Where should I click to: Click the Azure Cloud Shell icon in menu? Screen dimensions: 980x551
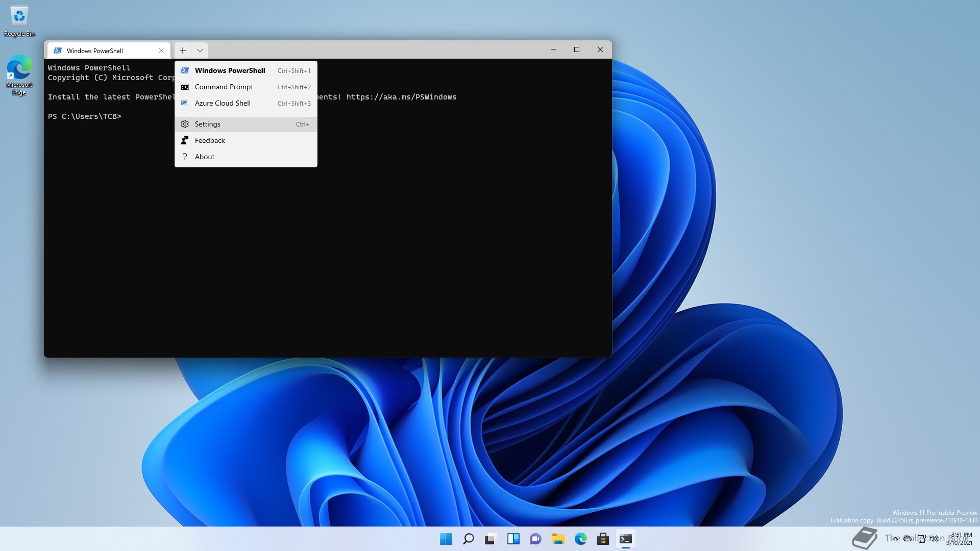click(x=185, y=103)
